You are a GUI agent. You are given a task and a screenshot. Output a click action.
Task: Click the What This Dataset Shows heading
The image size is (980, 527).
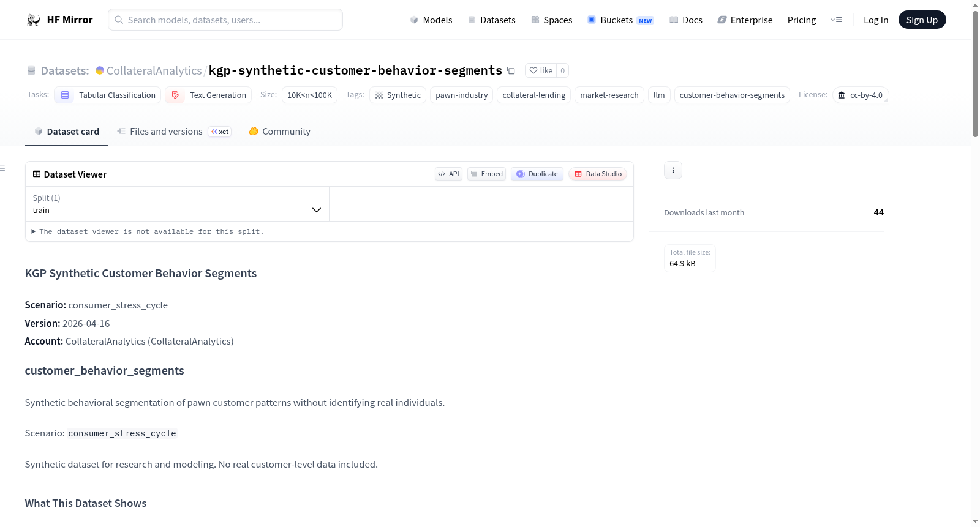86,503
